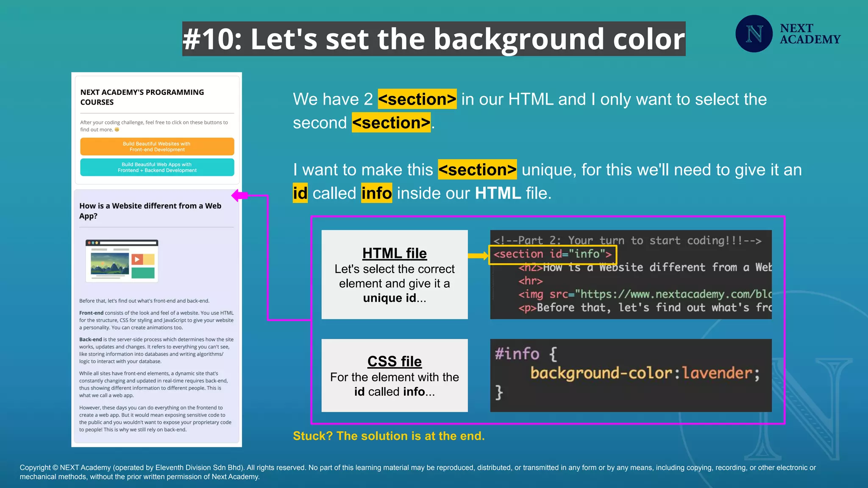Click the first highlighted '<section>' in 'We have 2'
Image resolution: width=868 pixels, height=488 pixels.
[417, 99]
